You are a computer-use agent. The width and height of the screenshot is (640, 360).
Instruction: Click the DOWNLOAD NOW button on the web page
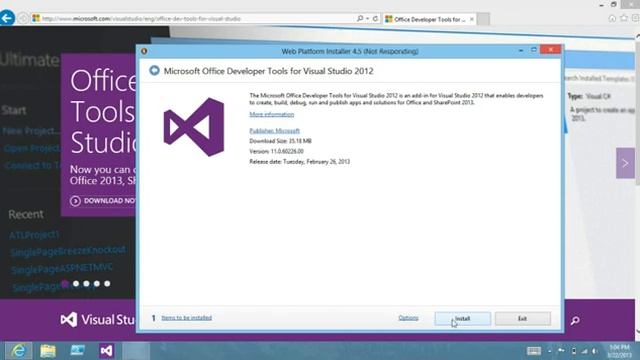point(102,201)
